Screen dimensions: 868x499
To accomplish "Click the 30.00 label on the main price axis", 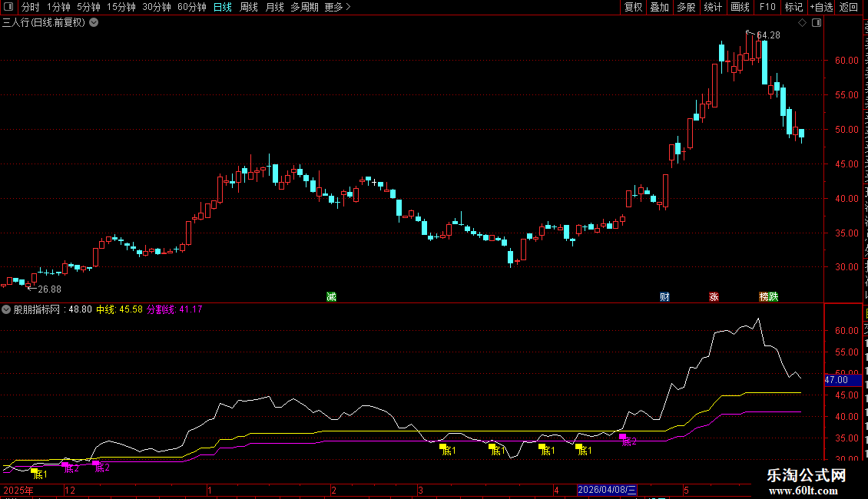I will point(846,266).
